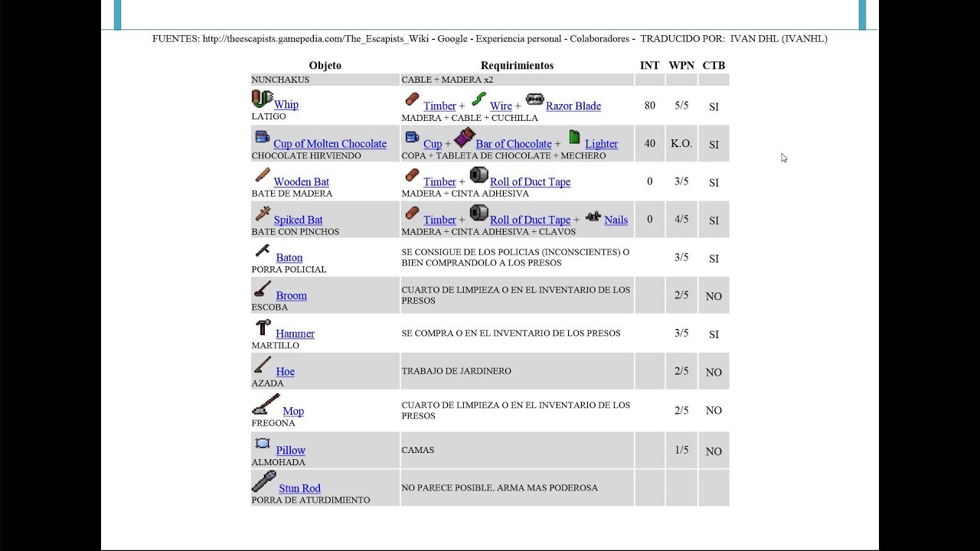Click the Cup of Molten Chocolate item icon
The height and width of the screenshot is (551, 980).
pyautogui.click(x=262, y=138)
